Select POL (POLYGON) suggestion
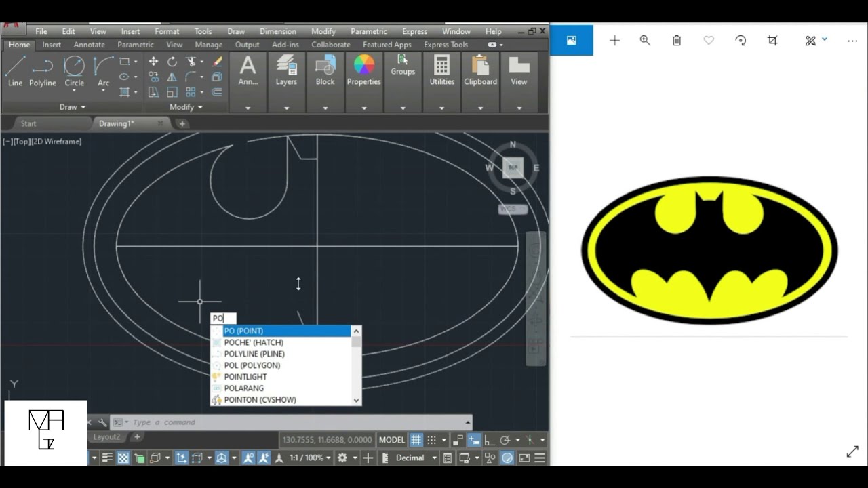This screenshot has height=488, width=868. pyautogui.click(x=281, y=365)
